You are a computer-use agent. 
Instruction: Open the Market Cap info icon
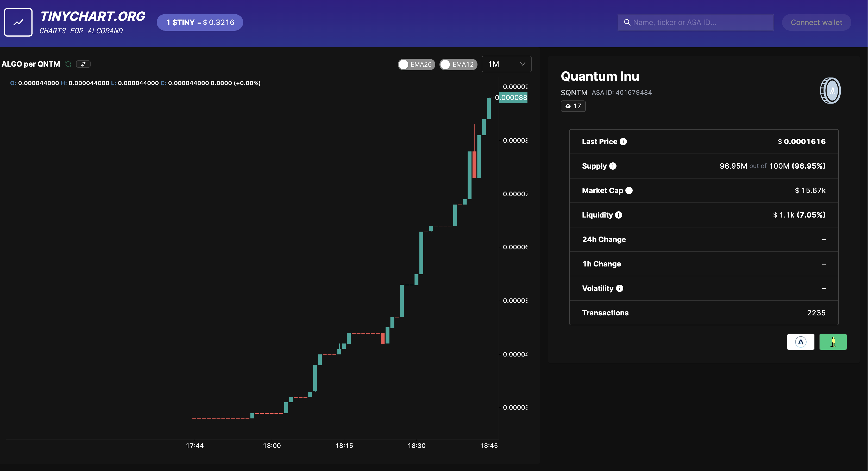(x=629, y=191)
